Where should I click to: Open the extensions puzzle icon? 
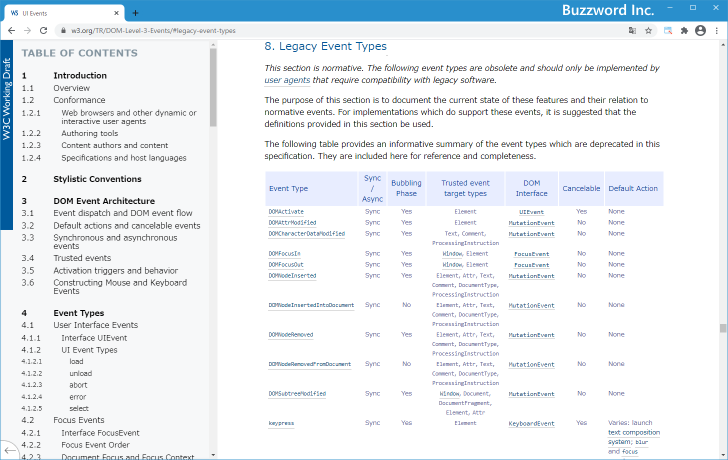click(x=684, y=31)
